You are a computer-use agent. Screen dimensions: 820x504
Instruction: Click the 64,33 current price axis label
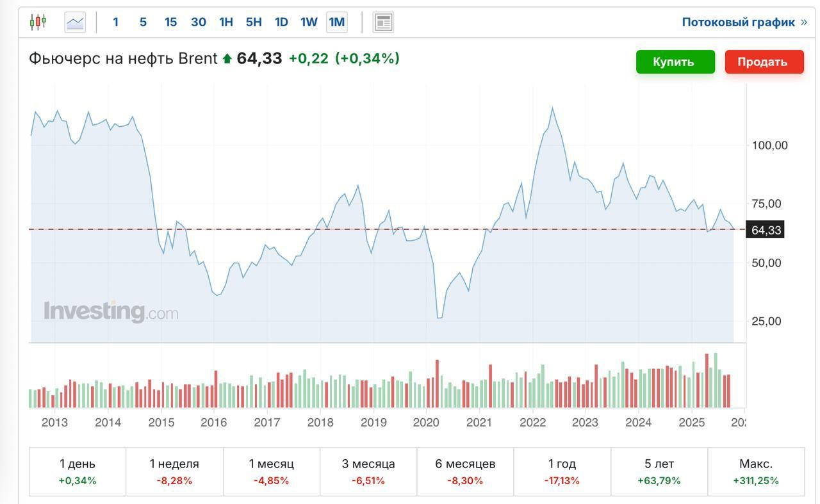[766, 230]
